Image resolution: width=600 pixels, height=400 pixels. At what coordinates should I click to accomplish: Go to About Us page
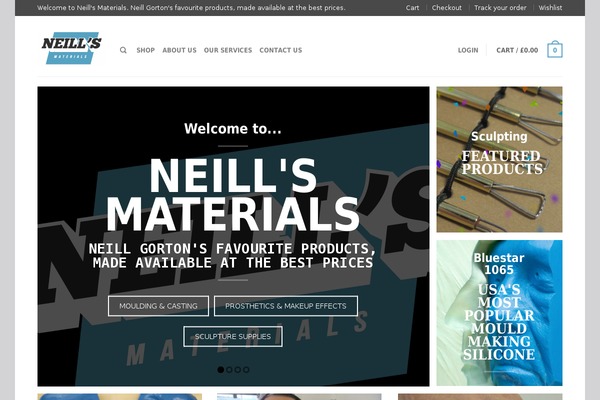(x=179, y=50)
